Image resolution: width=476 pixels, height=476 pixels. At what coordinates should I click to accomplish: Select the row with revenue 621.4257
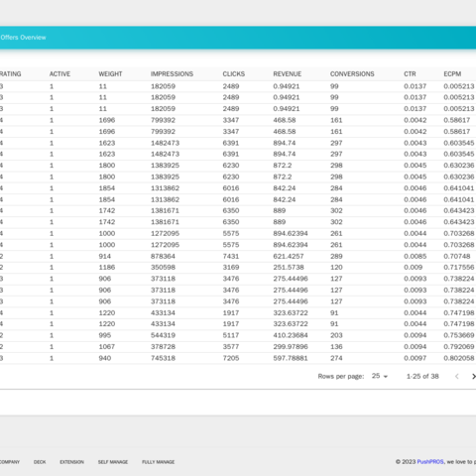(x=238, y=256)
